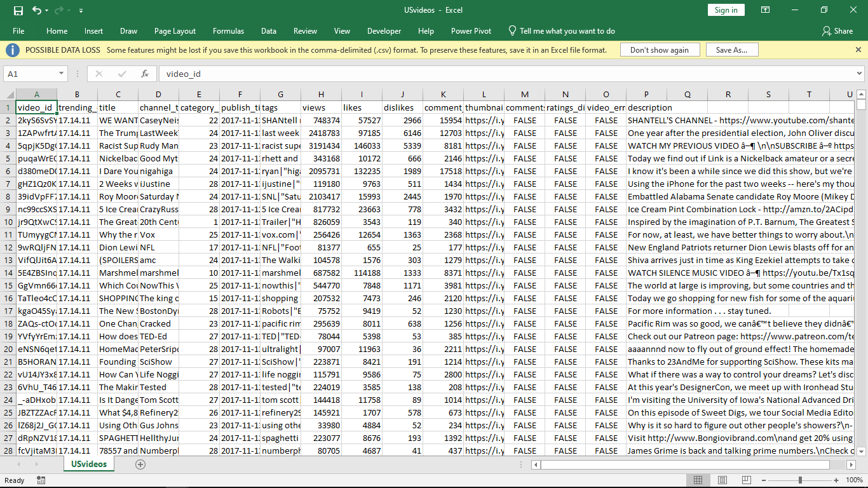The height and width of the screenshot is (488, 868).
Task: Open the Ribbon Display Options icon
Action: pyautogui.click(x=766, y=10)
